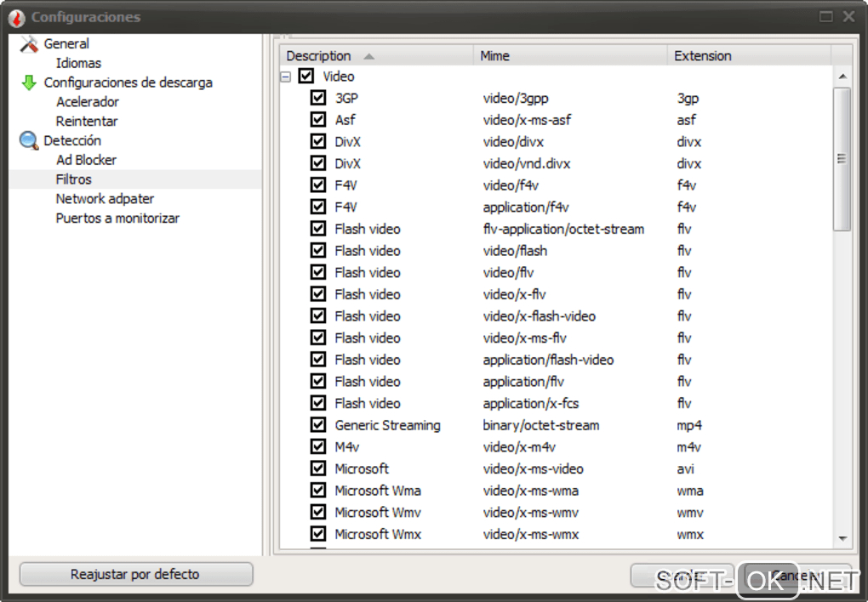Toggle Flash video application/flv checkbox
Screen dimensions: 868x602
pos(317,381)
